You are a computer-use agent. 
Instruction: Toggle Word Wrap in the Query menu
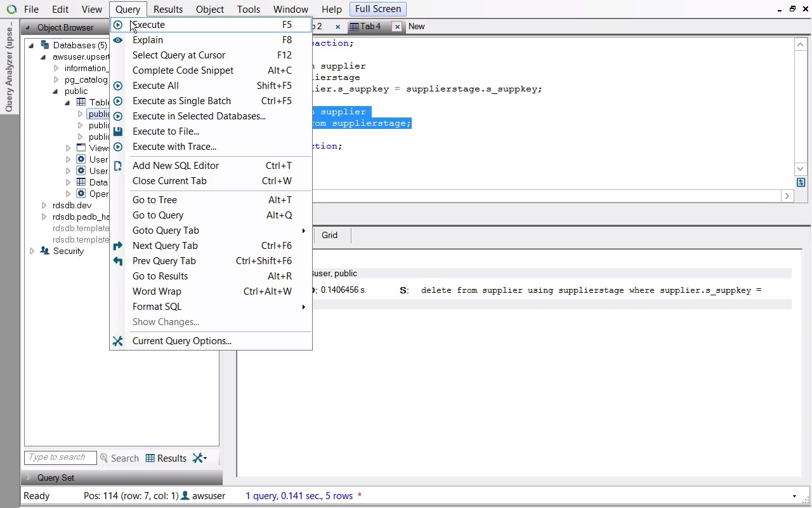pos(157,291)
